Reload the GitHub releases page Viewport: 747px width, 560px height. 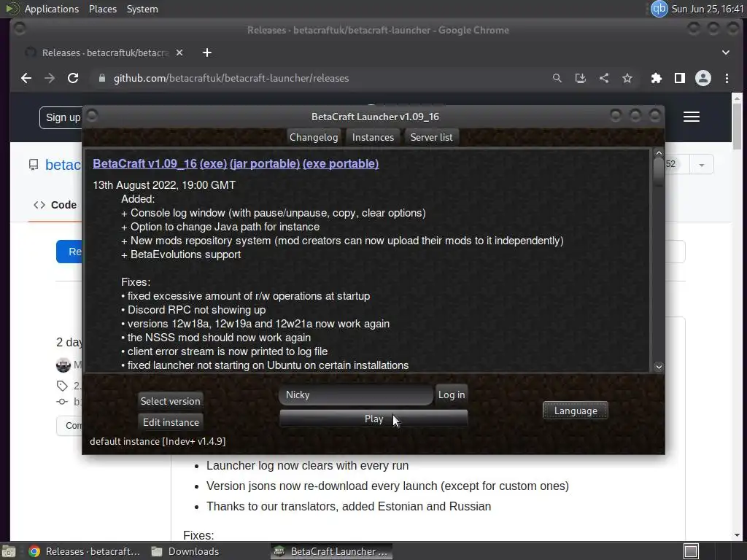pos(73,78)
